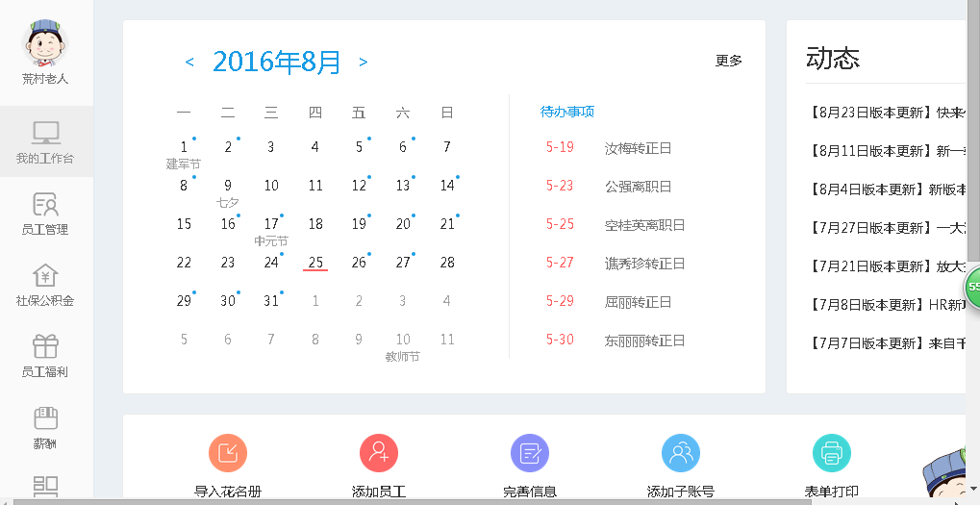This screenshot has height=505, width=980.
Task: Select August 20 in the calendar
Action: [403, 224]
